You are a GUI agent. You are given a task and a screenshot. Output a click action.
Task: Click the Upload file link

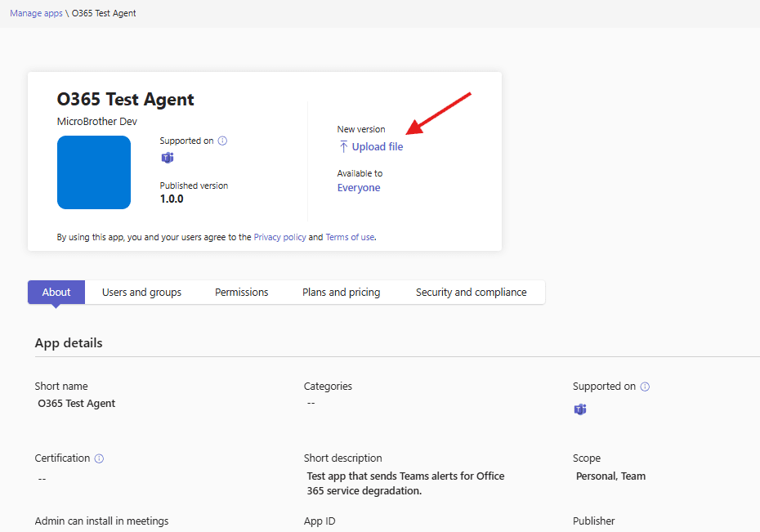(x=377, y=147)
